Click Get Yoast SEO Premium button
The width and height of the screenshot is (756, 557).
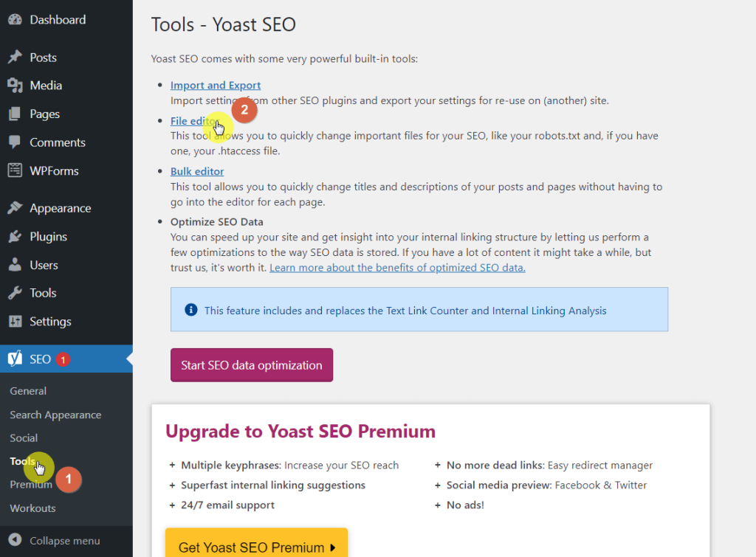coord(256,547)
